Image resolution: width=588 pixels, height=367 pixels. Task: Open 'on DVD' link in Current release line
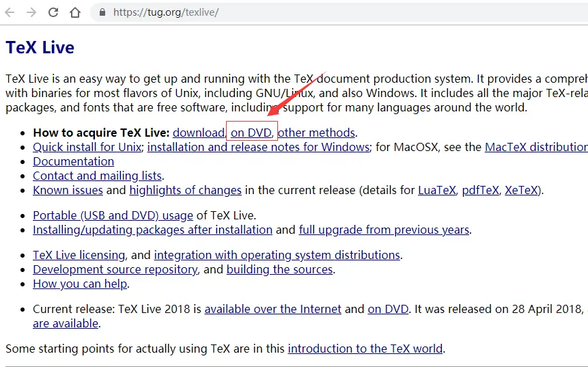388,309
